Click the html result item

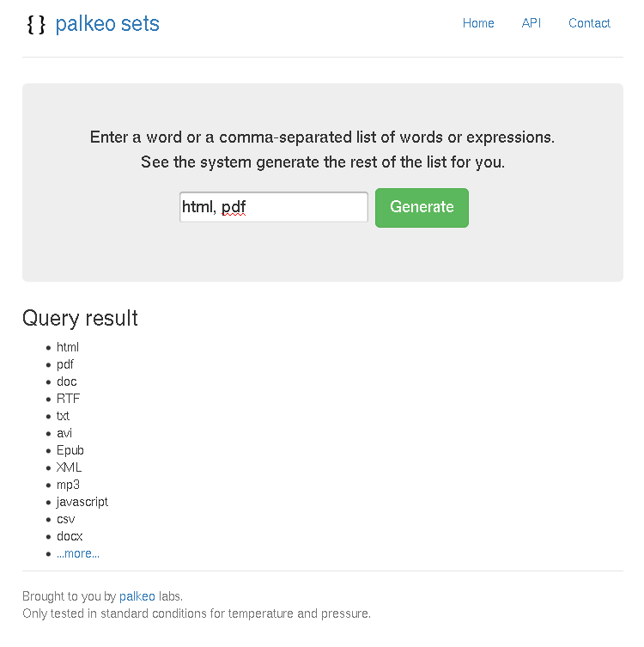(x=68, y=347)
